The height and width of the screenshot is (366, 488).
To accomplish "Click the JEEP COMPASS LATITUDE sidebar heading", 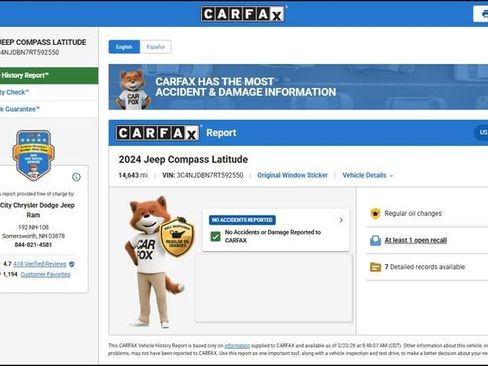I will 43,42.
